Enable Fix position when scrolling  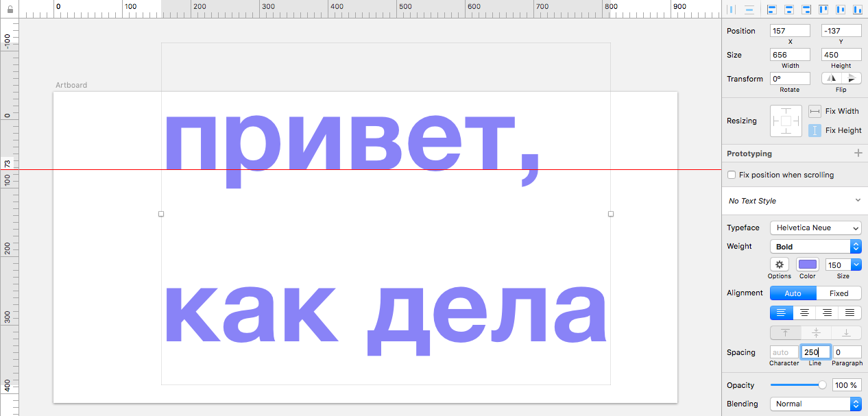(732, 175)
